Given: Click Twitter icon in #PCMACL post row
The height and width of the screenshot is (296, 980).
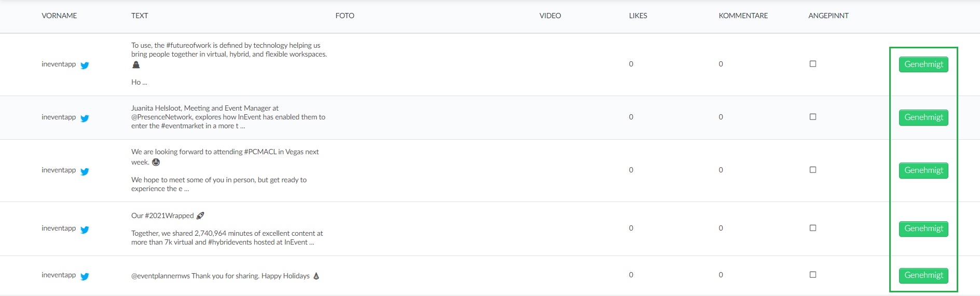Looking at the screenshot, I should point(85,171).
